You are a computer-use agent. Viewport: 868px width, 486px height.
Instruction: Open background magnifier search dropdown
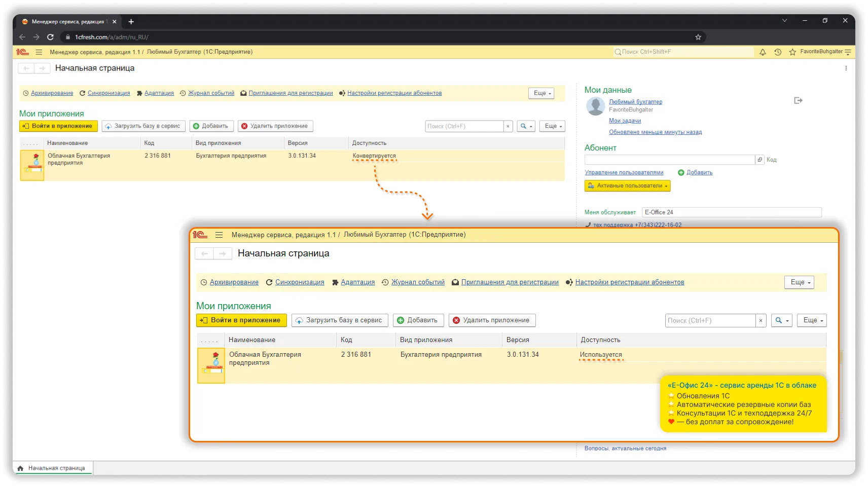coord(526,126)
